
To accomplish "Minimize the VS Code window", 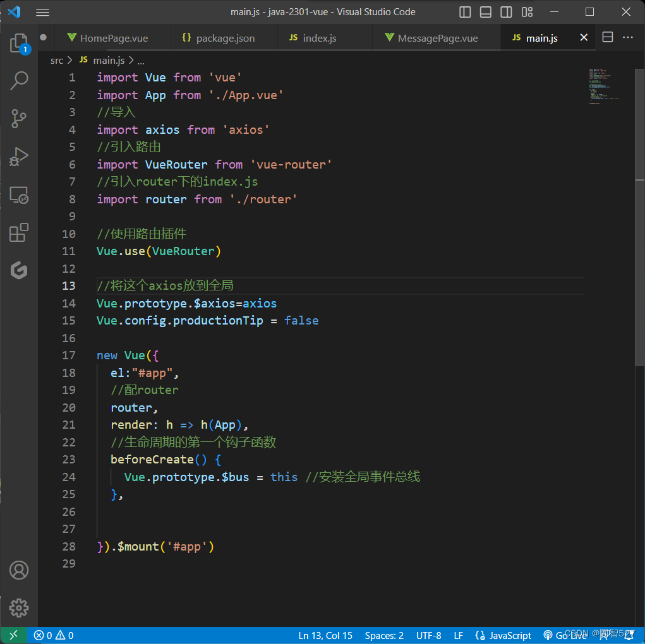I will point(554,12).
